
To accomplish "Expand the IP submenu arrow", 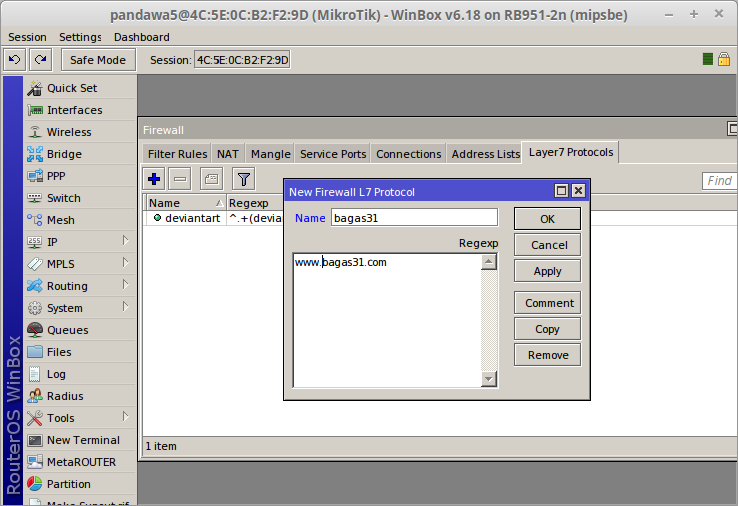I will point(125,241).
